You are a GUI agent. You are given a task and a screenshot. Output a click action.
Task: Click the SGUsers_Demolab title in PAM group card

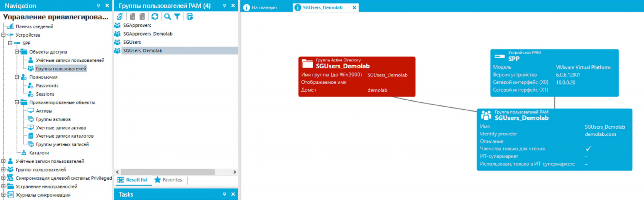click(x=521, y=118)
